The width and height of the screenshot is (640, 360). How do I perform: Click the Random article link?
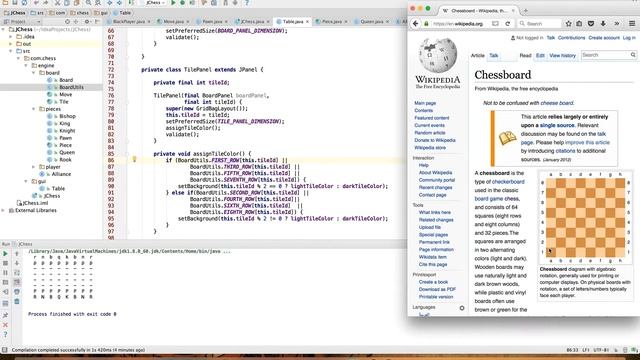coord(429,133)
